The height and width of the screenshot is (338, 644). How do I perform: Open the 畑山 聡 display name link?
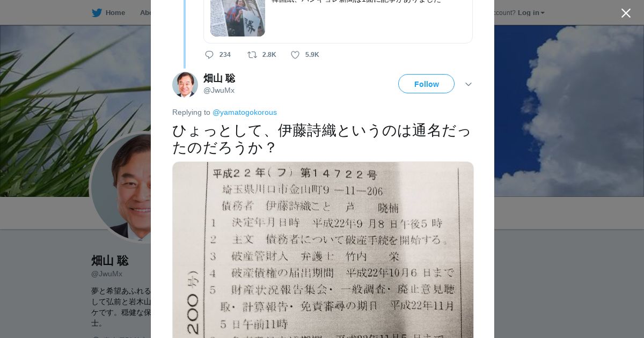(219, 78)
